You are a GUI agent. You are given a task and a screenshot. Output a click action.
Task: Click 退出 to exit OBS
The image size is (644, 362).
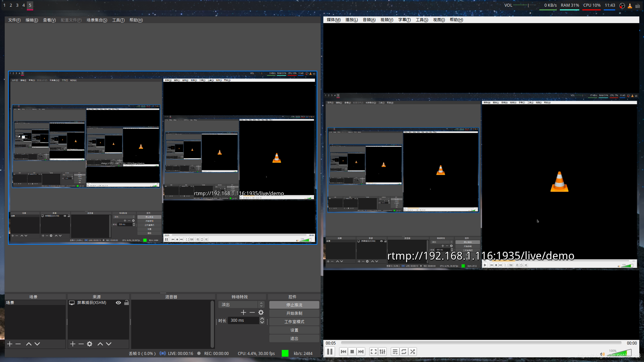click(294, 339)
